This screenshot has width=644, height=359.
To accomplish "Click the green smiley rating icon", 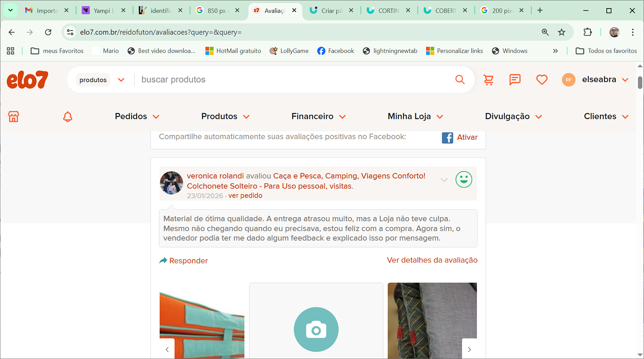I will click(x=463, y=179).
